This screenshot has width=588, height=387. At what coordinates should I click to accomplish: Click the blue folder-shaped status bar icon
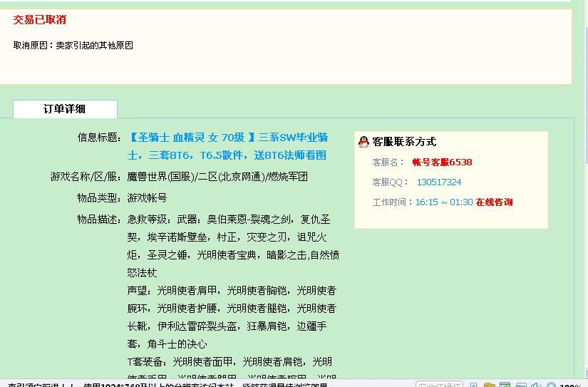click(521, 385)
